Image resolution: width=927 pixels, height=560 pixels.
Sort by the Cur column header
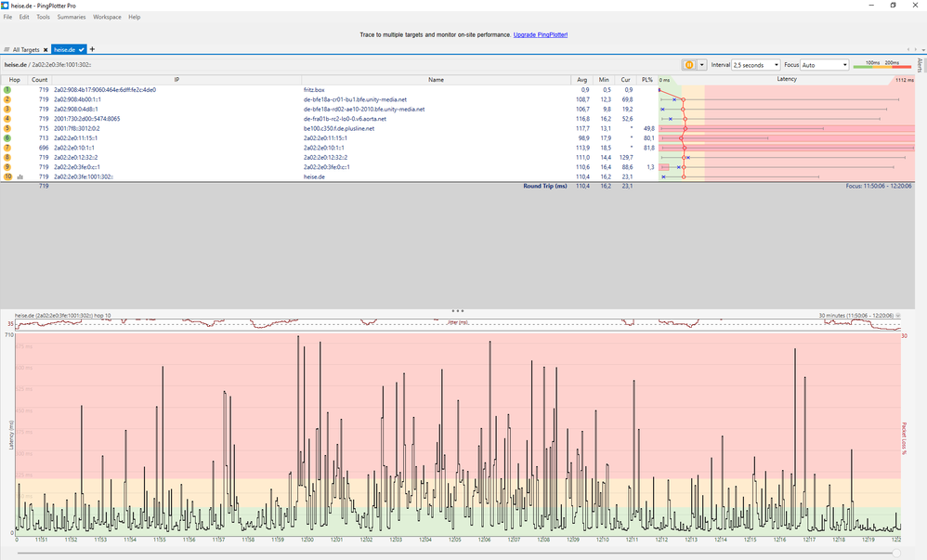point(625,80)
